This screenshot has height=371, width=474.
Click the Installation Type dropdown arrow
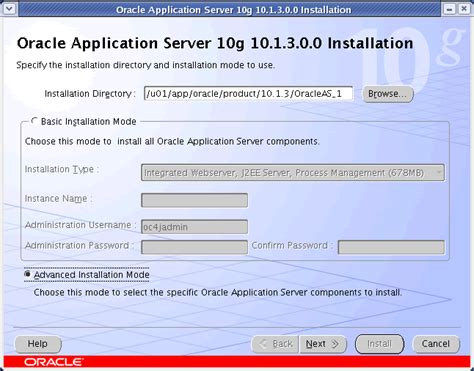[439, 173]
